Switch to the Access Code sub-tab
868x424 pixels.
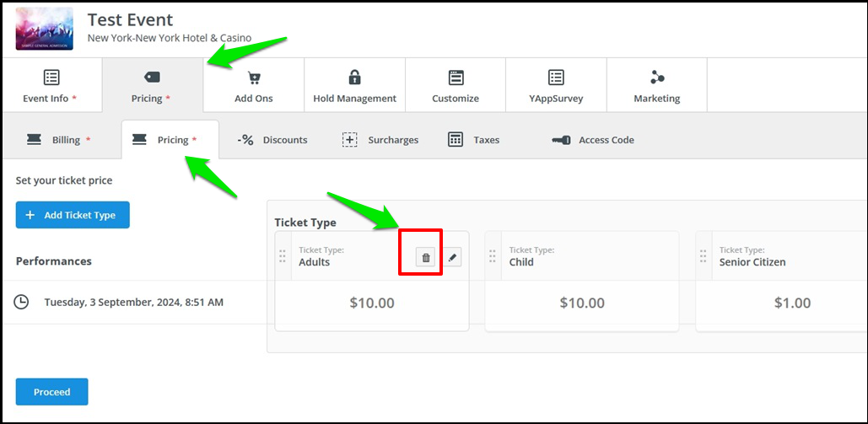tap(593, 140)
